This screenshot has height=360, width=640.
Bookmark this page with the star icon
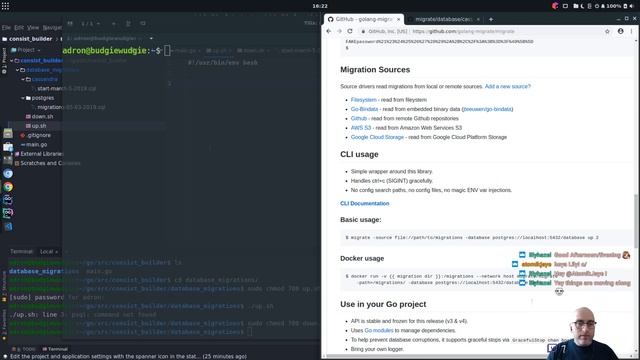click(x=607, y=31)
